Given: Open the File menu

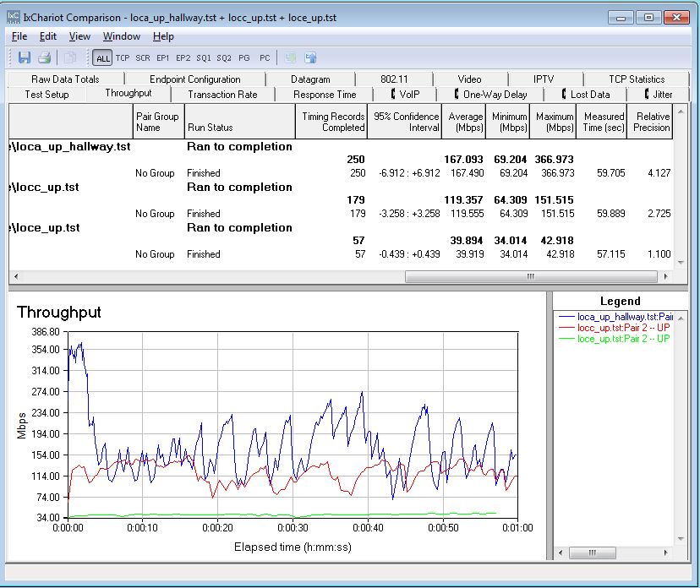Looking at the screenshot, I should pos(19,36).
